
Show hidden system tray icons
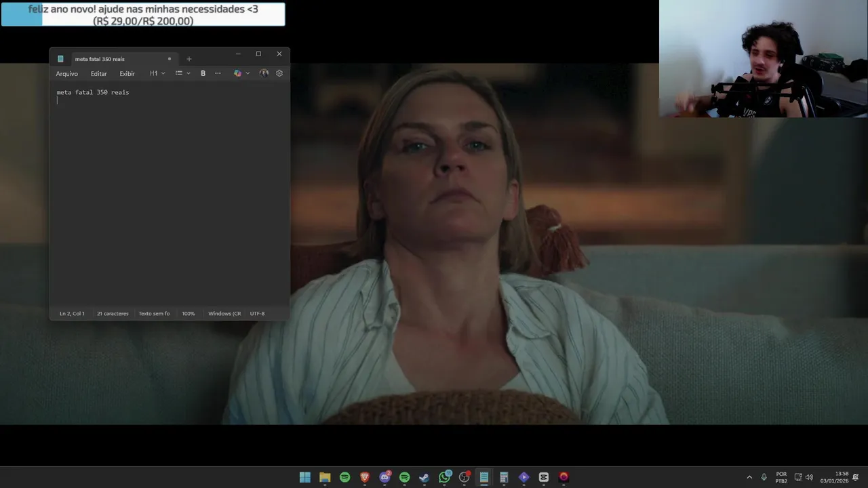(749, 477)
